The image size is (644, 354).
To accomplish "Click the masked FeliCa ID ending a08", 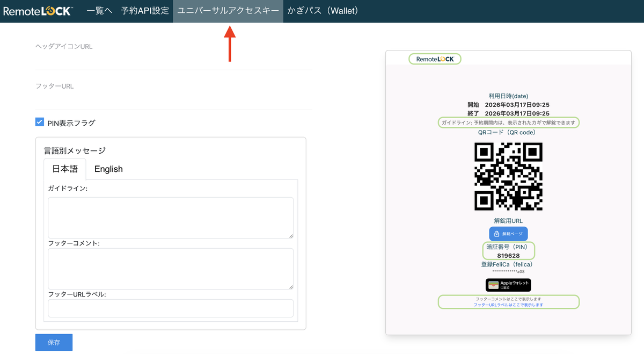I will pos(508,271).
